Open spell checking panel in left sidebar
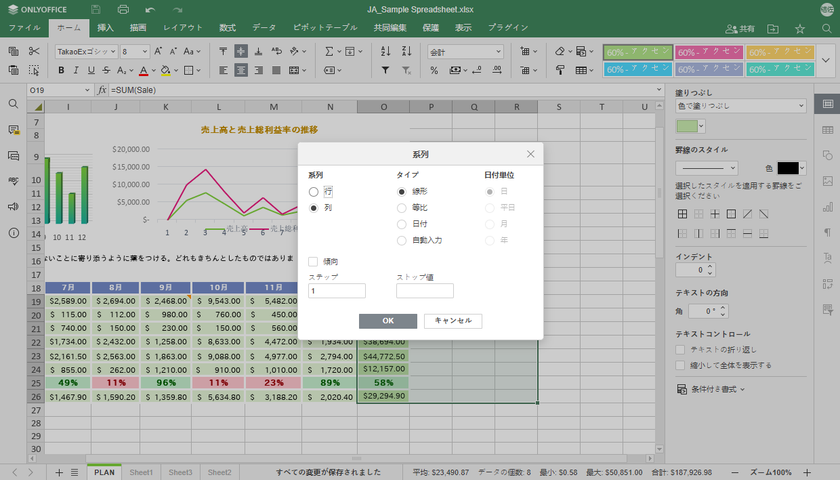The height and width of the screenshot is (480, 840). pos(13,181)
